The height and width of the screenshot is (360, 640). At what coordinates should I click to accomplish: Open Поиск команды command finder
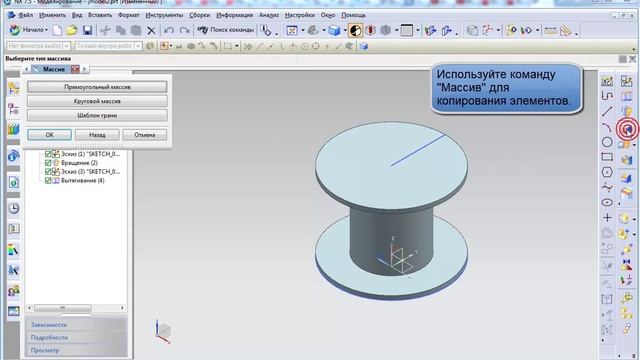[x=226, y=30]
